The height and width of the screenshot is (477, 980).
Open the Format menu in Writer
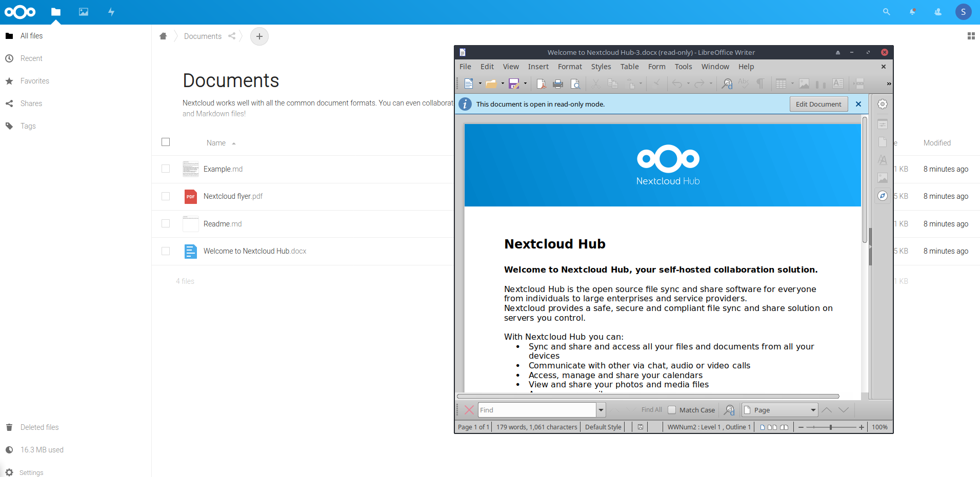click(570, 67)
